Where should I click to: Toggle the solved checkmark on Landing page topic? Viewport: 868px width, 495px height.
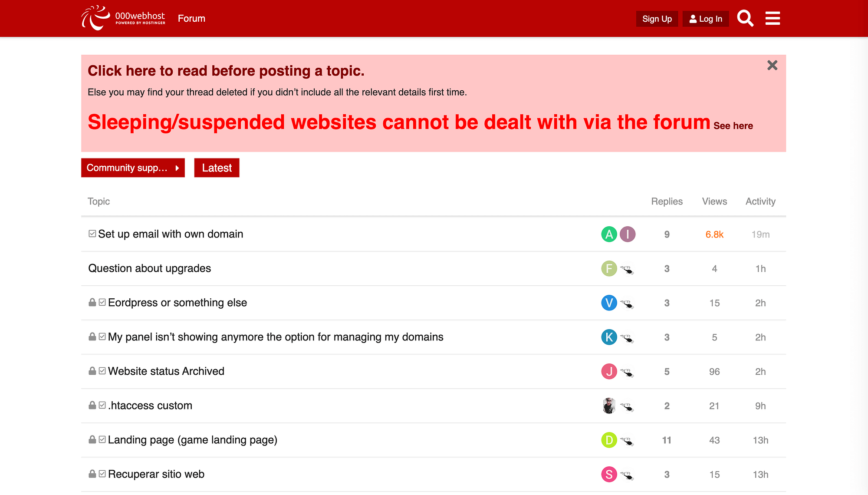click(102, 439)
